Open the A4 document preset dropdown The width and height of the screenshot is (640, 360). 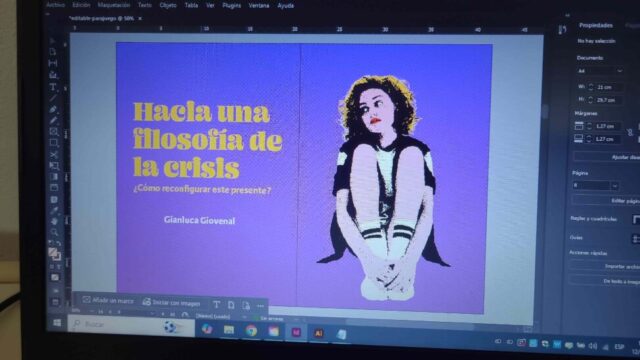[x=600, y=71]
